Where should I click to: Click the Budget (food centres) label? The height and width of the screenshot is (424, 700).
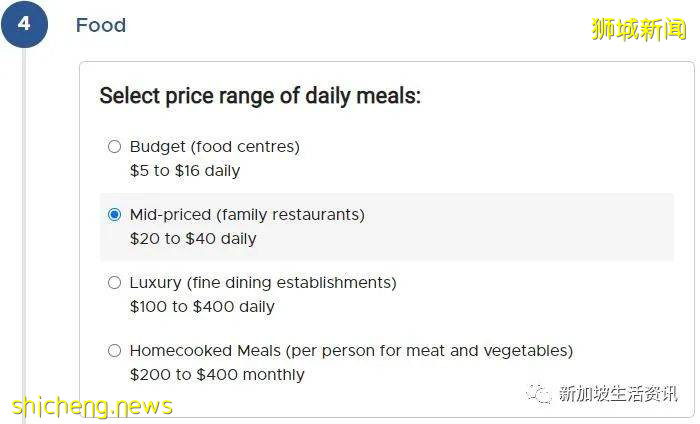point(214,147)
